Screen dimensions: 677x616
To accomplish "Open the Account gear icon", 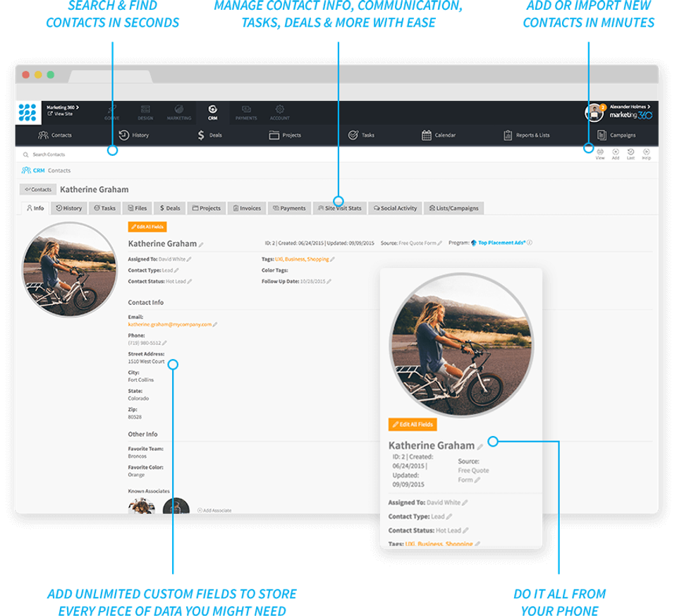I will click(280, 111).
